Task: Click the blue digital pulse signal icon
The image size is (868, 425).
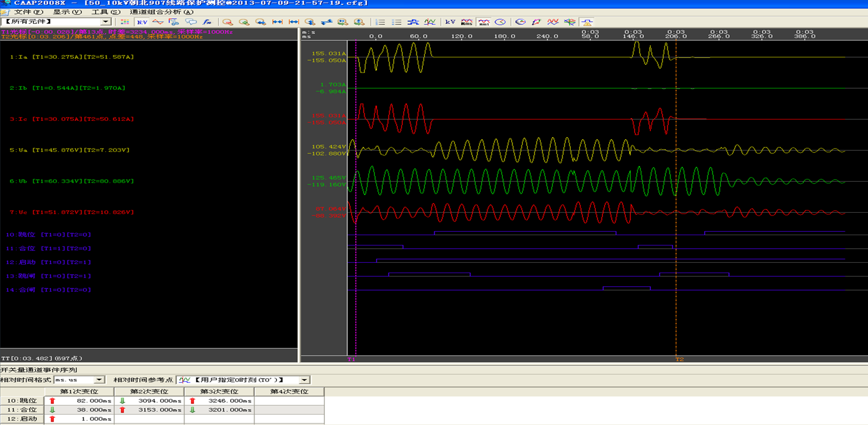Action: tap(413, 22)
